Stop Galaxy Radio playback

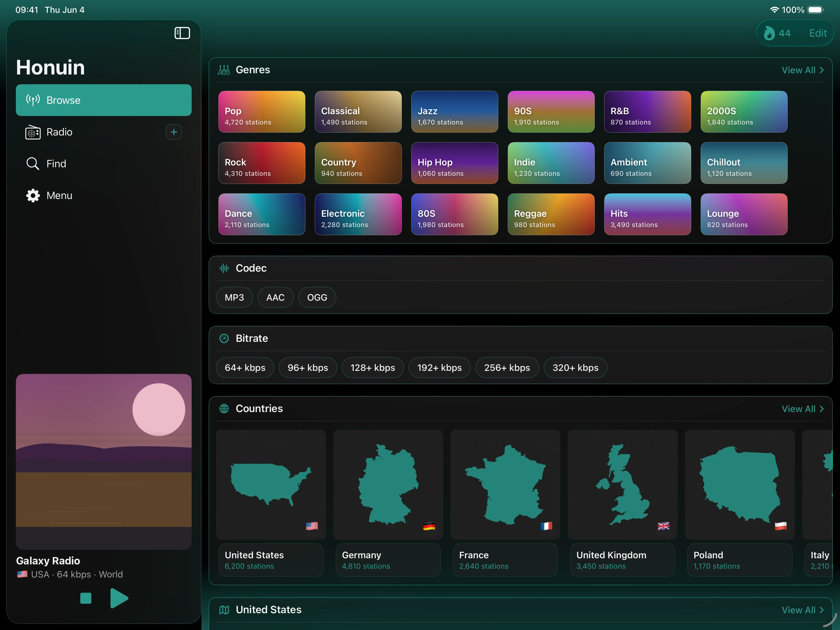pos(86,599)
